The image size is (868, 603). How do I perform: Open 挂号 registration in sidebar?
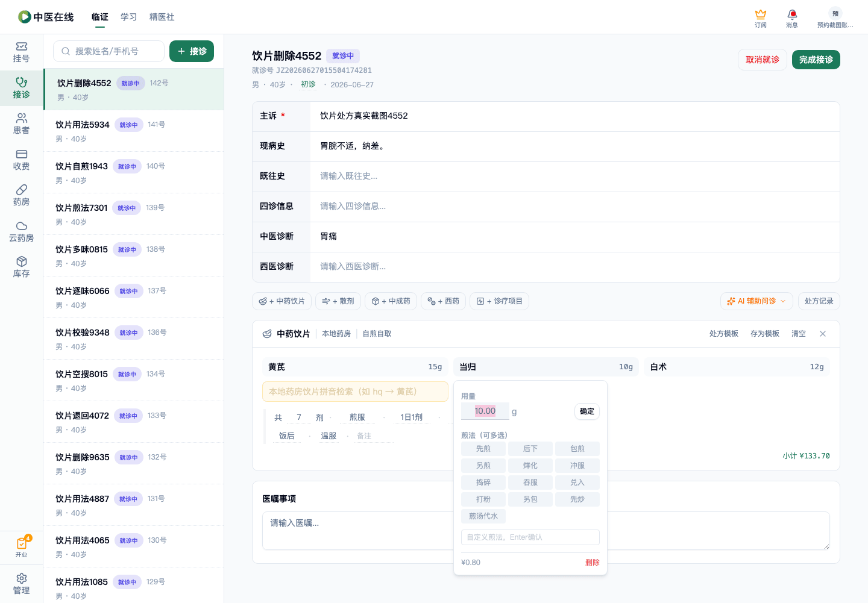(x=21, y=52)
